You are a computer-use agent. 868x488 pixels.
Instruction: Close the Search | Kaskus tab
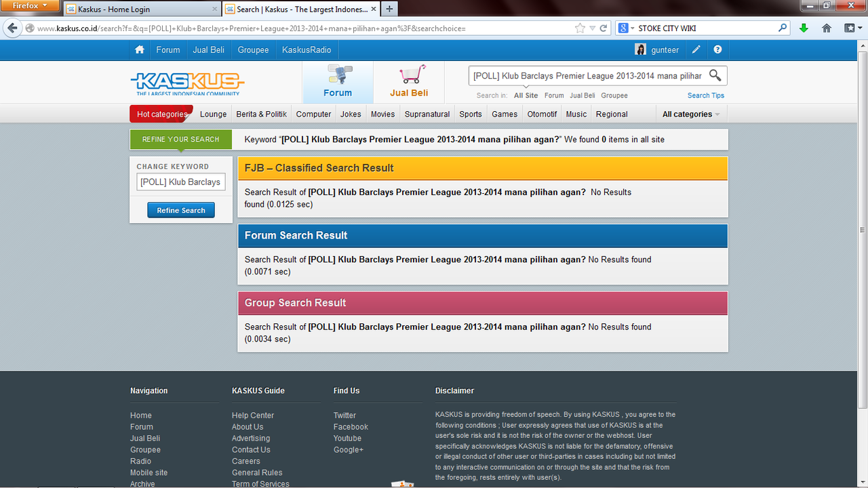pyautogui.click(x=373, y=9)
